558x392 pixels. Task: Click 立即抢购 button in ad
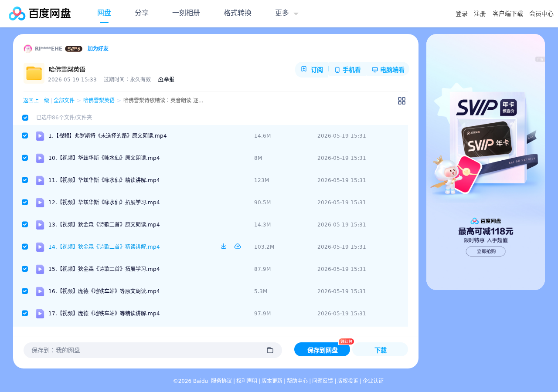(486, 251)
